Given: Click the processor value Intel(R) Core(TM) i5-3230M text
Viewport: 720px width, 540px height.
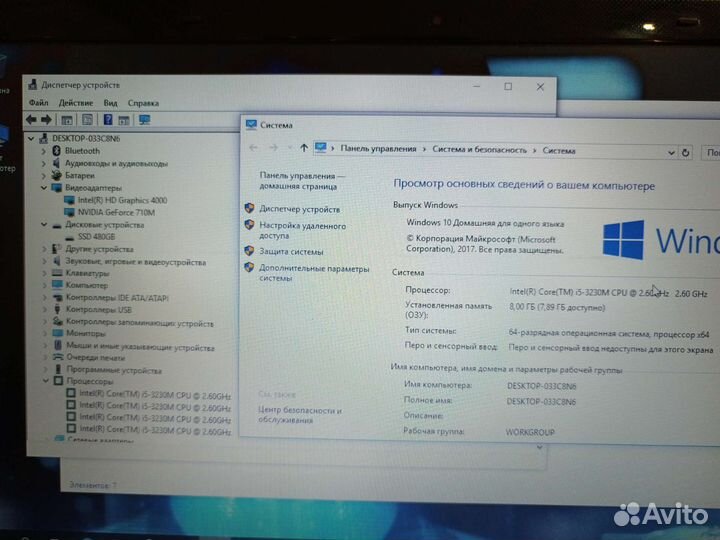Looking at the screenshot, I should 608,292.
